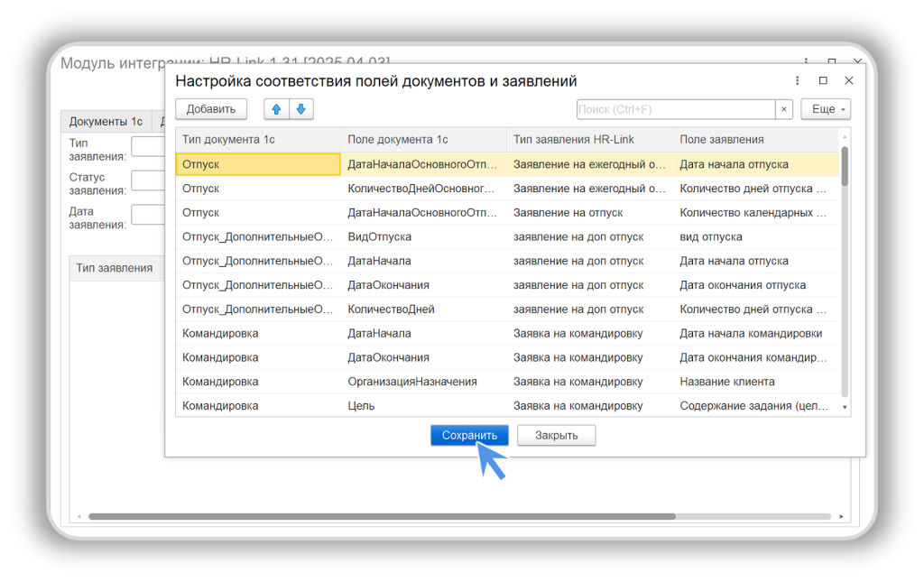Select the ОрганизацияНазначения cell
This screenshot has width=924, height=582.
[x=424, y=382]
